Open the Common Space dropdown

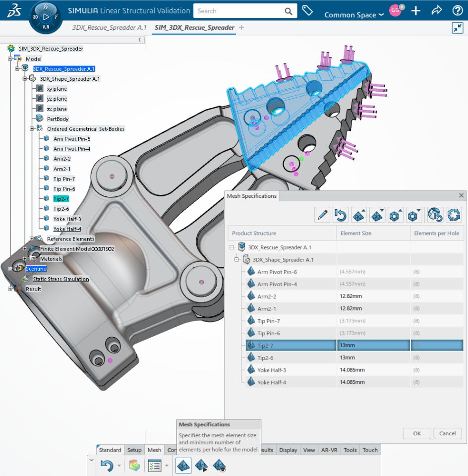click(x=354, y=15)
